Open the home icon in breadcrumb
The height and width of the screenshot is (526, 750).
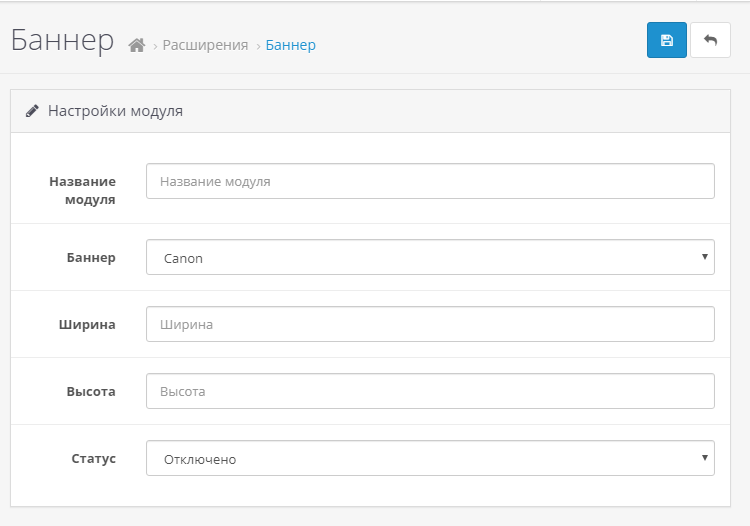(137, 45)
